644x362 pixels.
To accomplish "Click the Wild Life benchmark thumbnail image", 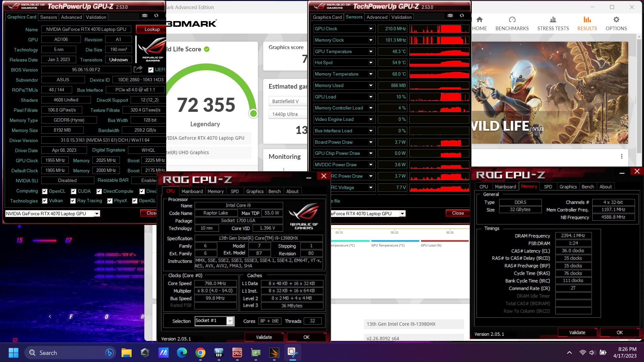I will click(550, 93).
